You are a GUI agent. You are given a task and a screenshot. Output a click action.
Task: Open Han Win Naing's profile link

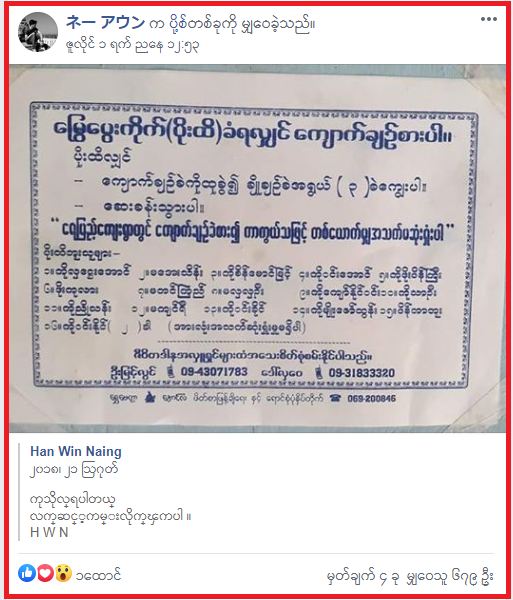(x=76, y=452)
